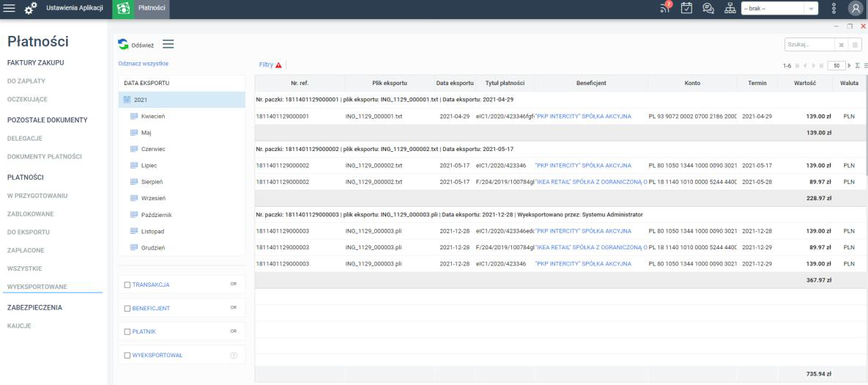Click the calendar icon beside Grudzień

(133, 248)
